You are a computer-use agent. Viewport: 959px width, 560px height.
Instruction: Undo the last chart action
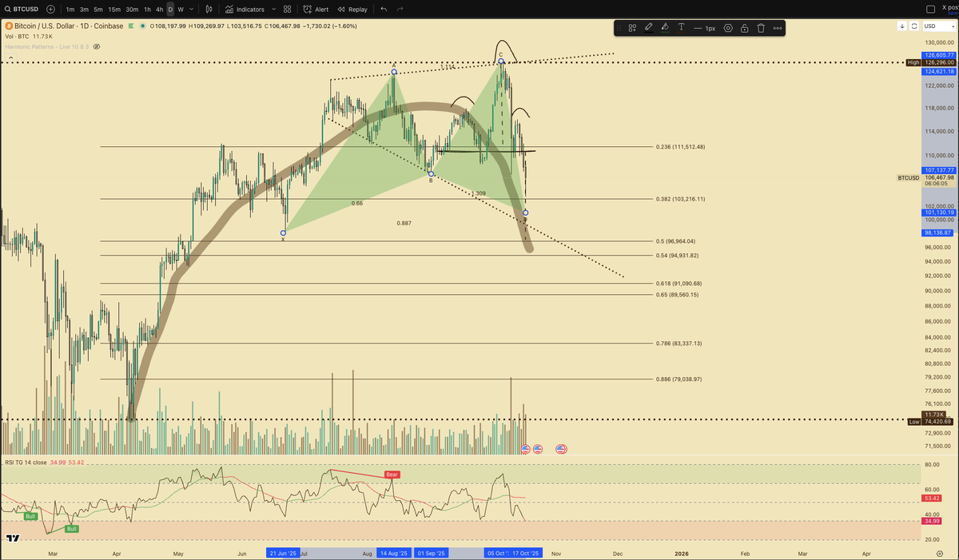tap(384, 10)
